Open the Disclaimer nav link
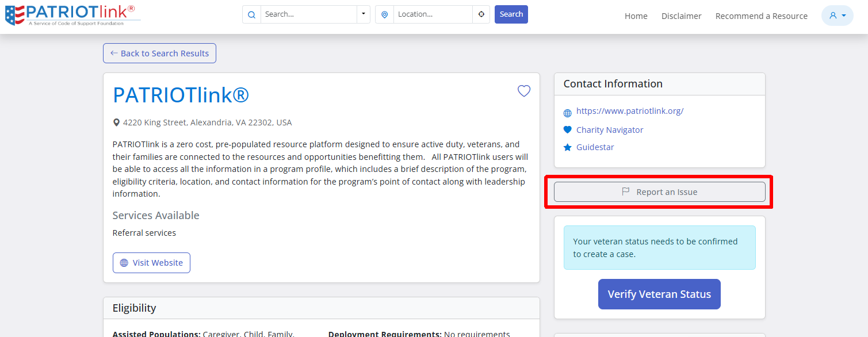This screenshot has width=868, height=337. tap(682, 16)
